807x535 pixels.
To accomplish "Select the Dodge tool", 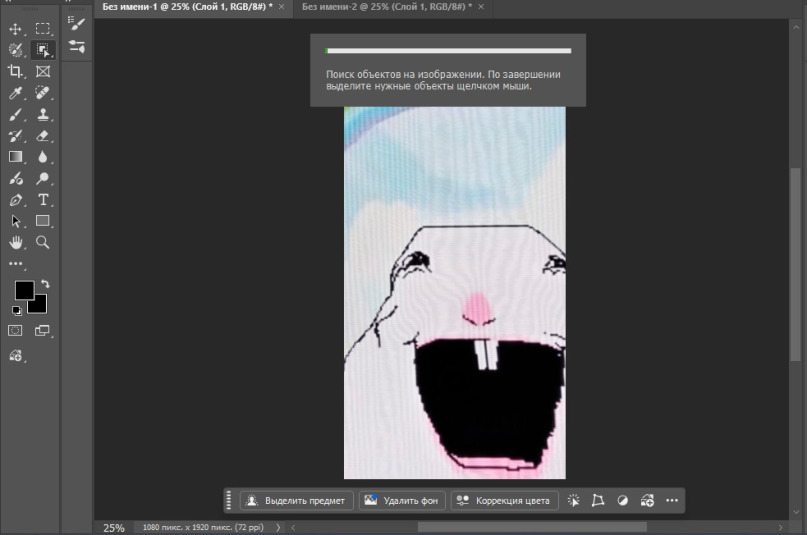I will click(x=43, y=179).
